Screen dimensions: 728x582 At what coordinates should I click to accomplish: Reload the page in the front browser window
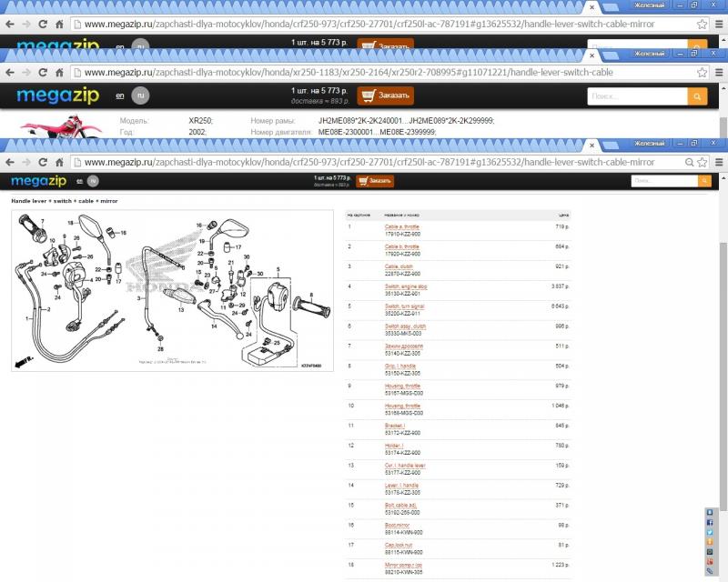[x=43, y=162]
